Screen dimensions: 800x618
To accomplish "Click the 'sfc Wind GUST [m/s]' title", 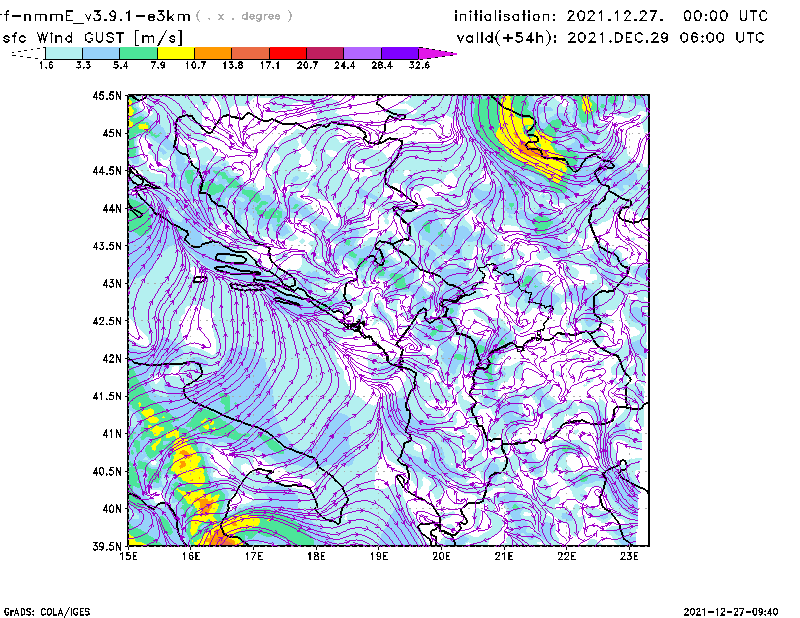I will tap(92, 38).
